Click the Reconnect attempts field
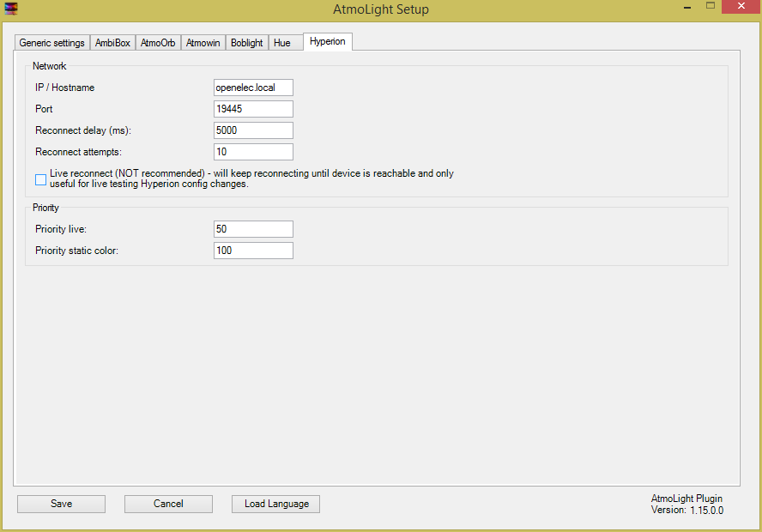 pyautogui.click(x=253, y=152)
